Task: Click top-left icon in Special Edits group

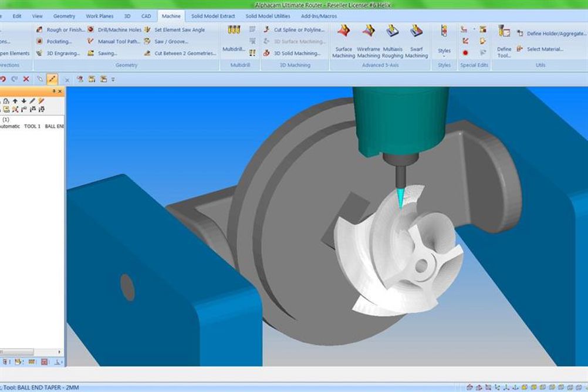Action: [464, 29]
